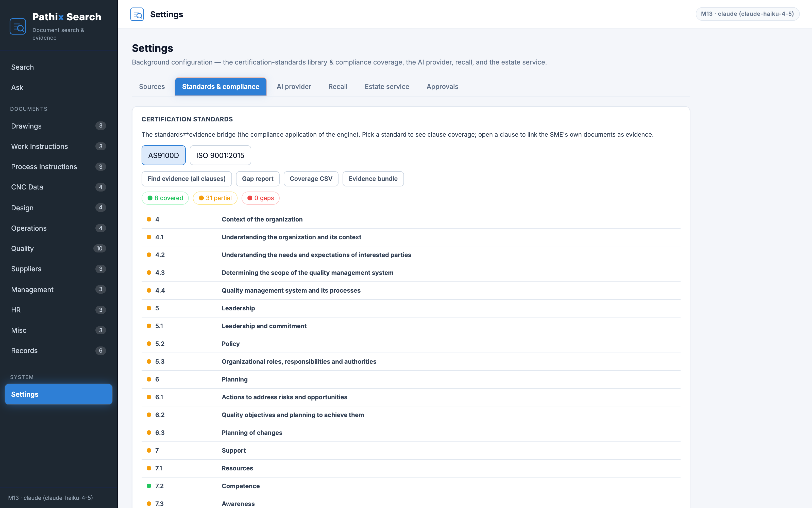Click the active Settings item in sidebar

(x=59, y=394)
